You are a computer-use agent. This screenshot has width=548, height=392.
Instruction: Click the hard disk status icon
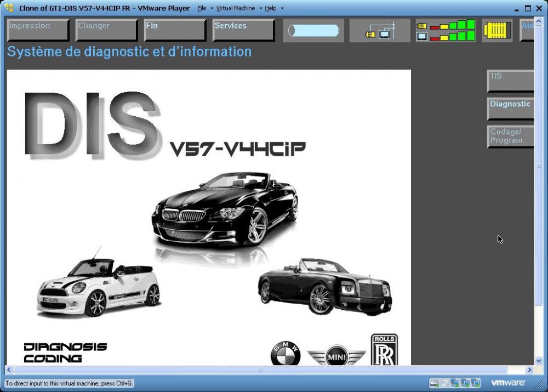434,383
